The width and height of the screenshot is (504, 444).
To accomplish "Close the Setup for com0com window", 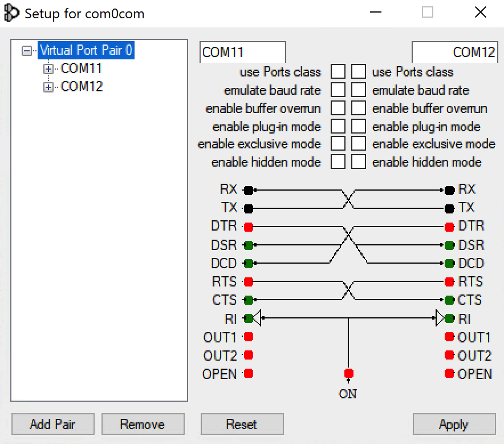I will click(481, 12).
